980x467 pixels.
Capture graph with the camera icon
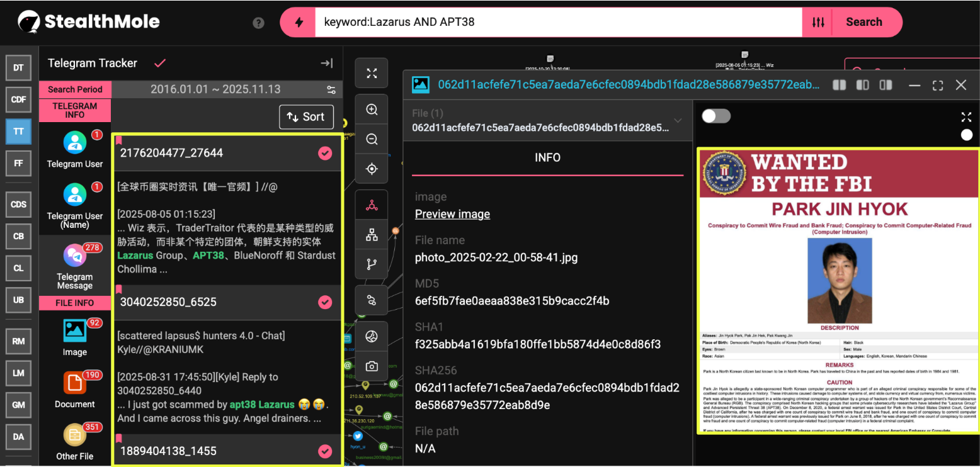[x=372, y=366]
